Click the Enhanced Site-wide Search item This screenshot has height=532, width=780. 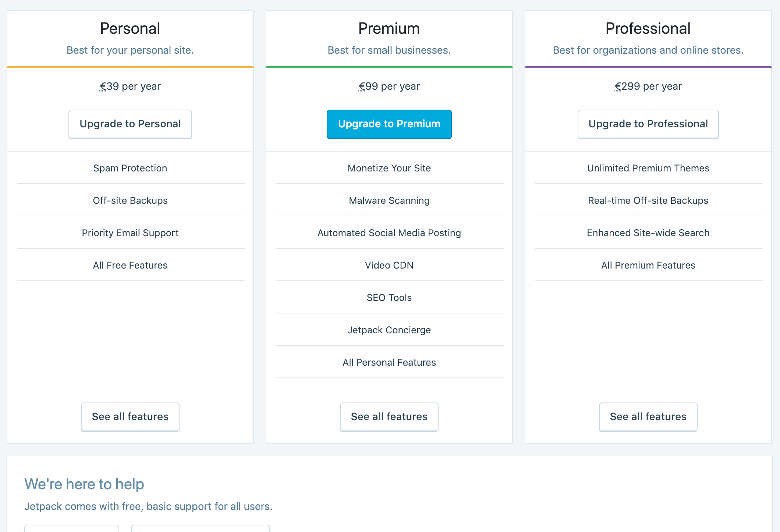point(648,233)
